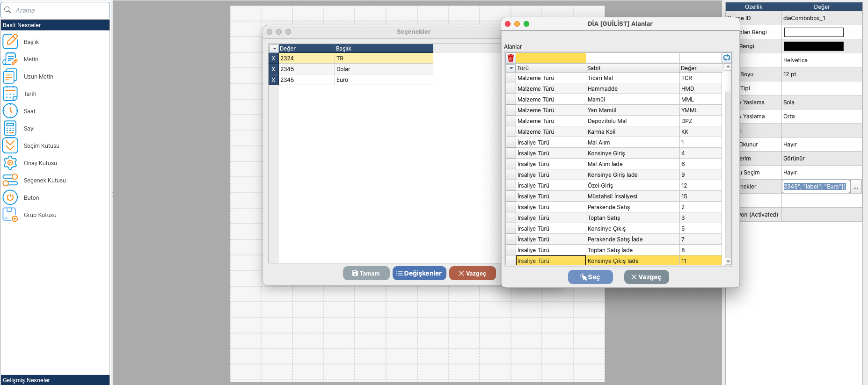Choose the Saat clock icon
This screenshot has height=385, width=868.
click(x=10, y=111)
